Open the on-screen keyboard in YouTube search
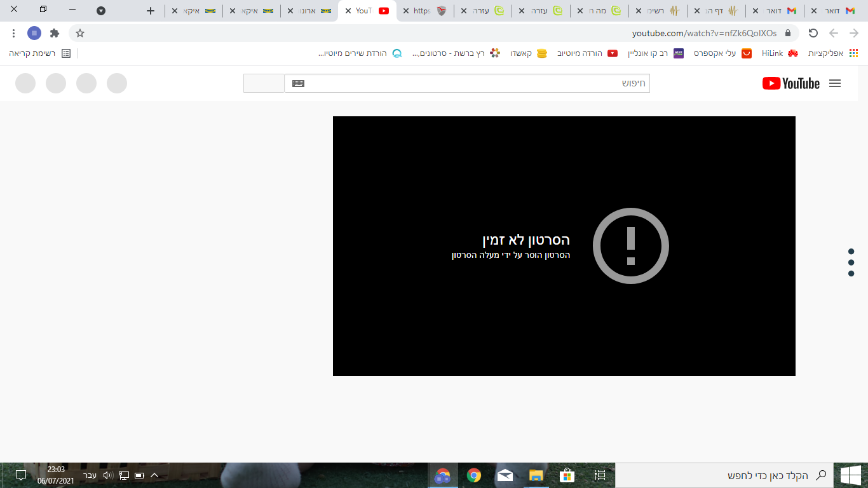 point(298,83)
